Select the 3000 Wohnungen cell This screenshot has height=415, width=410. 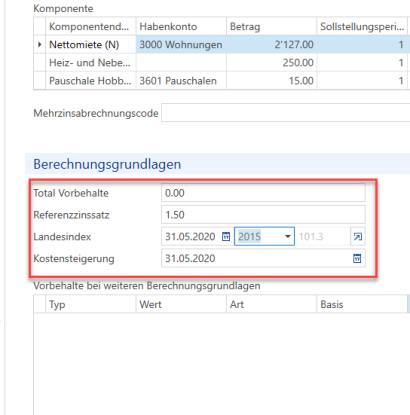pos(181,44)
